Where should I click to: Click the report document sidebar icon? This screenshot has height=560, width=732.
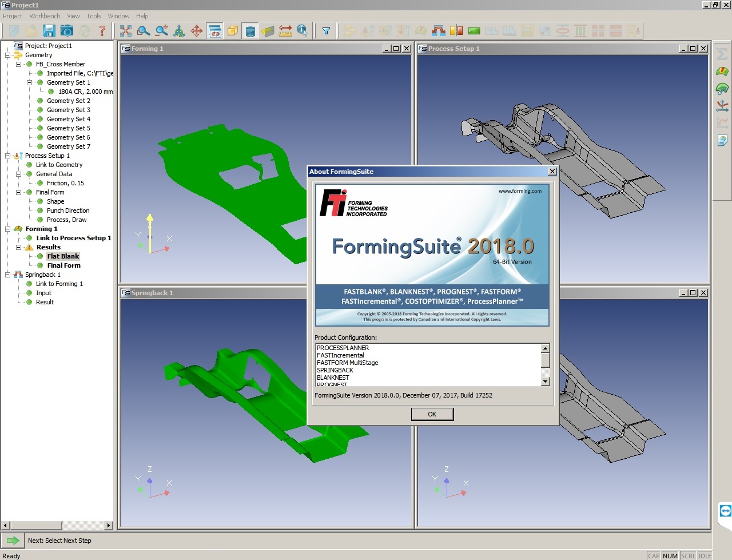tap(722, 140)
